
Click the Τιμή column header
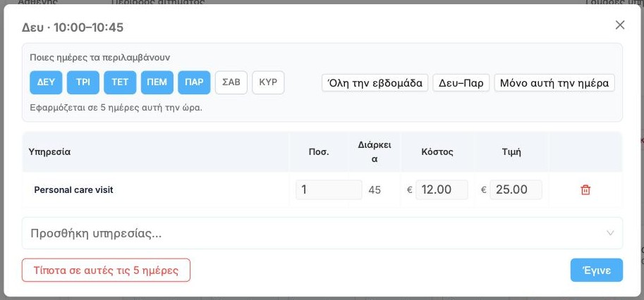tap(511, 152)
